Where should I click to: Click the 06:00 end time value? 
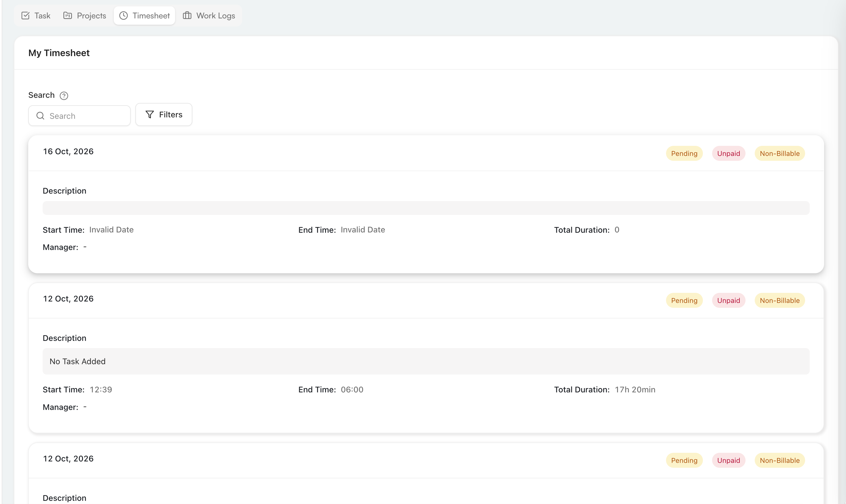click(352, 390)
